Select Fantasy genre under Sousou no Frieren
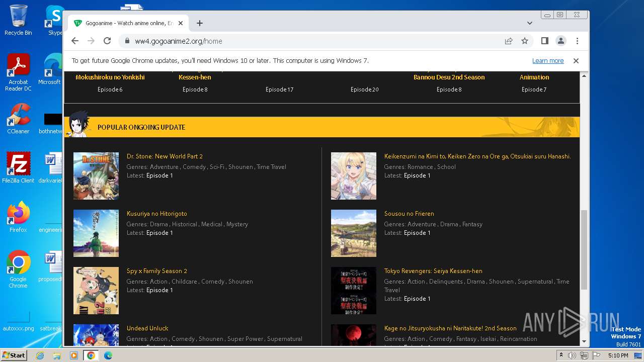Image resolution: width=644 pixels, height=362 pixels. click(x=472, y=224)
